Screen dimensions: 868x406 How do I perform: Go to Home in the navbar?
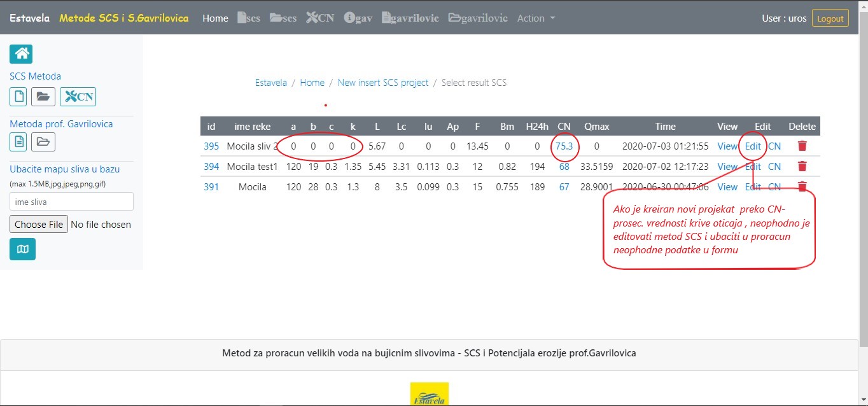pyautogui.click(x=215, y=18)
